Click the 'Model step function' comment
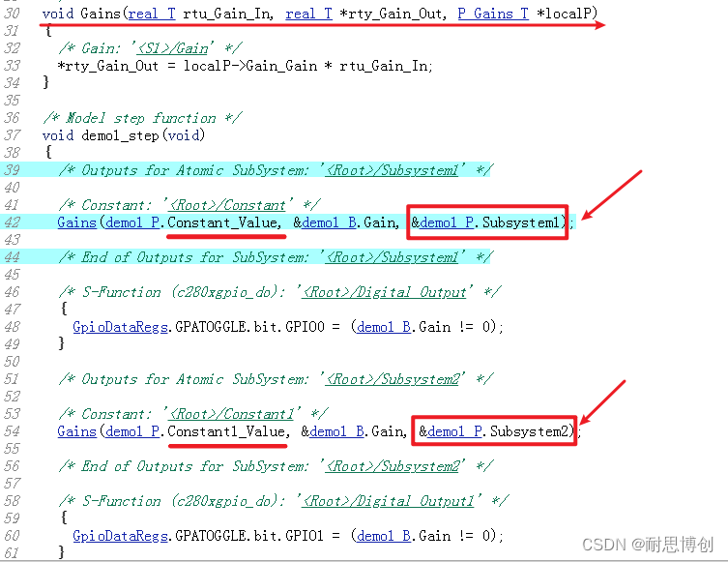The image size is (728, 562). click(141, 118)
